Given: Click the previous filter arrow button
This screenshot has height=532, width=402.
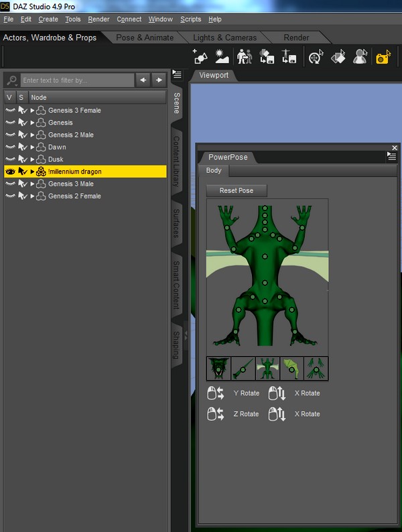Looking at the screenshot, I should [x=143, y=80].
